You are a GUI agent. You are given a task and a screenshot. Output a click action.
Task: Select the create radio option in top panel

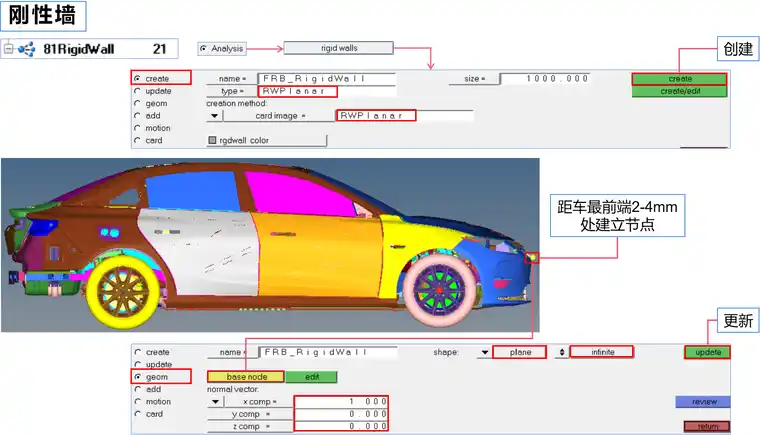tap(138, 78)
